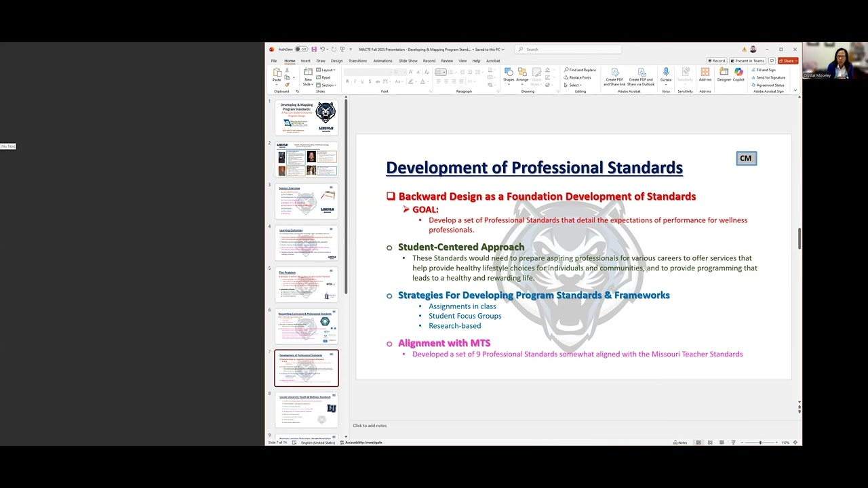
Task: Expand the Section dropdown
Action: pyautogui.click(x=327, y=85)
